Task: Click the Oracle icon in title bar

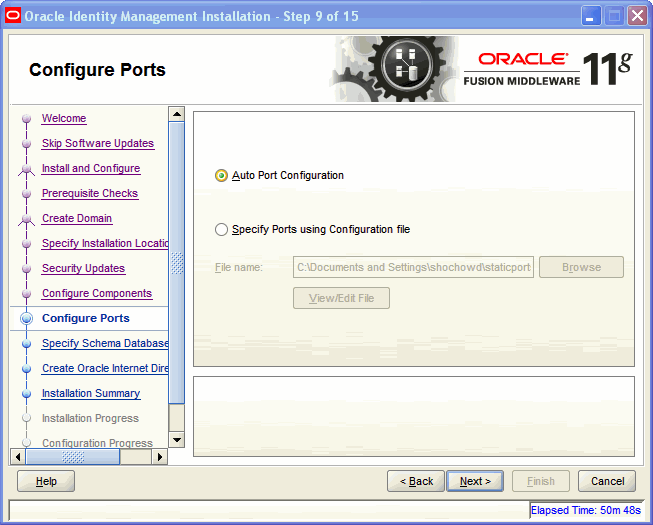Action: 13,16
